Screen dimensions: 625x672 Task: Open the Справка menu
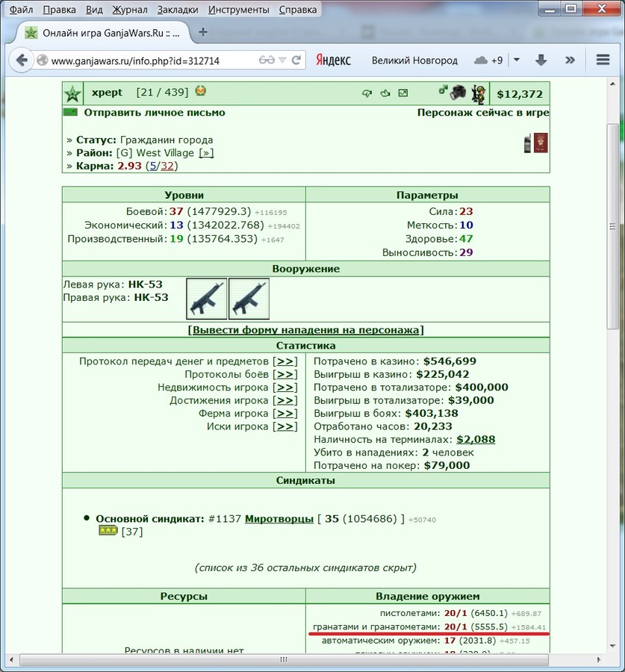298,10
